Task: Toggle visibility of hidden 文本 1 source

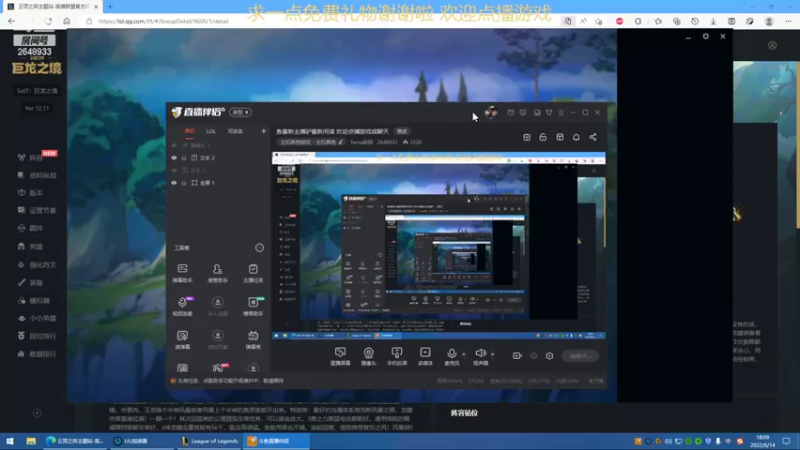Action: coord(174,170)
